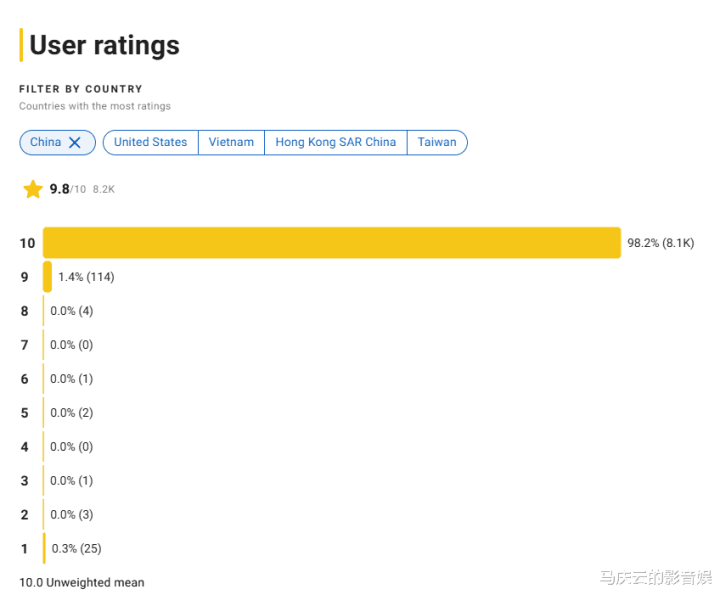
Task: Select the 1.4% (114) rating label
Action: pos(86,277)
